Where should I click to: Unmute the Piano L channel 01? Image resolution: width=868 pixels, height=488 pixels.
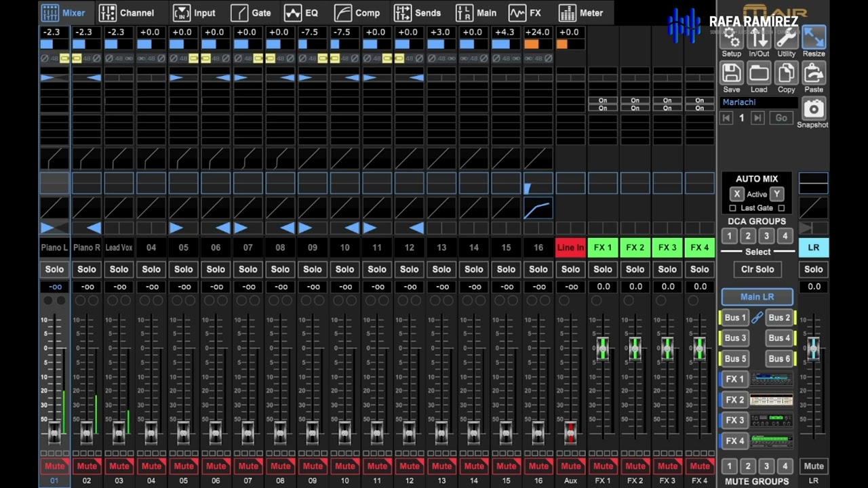(54, 466)
